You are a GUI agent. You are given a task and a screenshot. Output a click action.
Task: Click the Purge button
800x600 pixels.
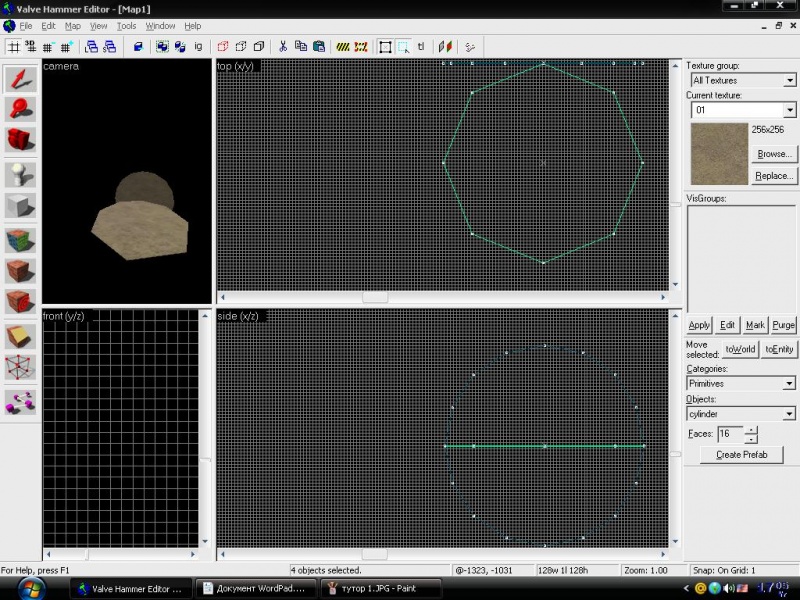click(x=783, y=325)
